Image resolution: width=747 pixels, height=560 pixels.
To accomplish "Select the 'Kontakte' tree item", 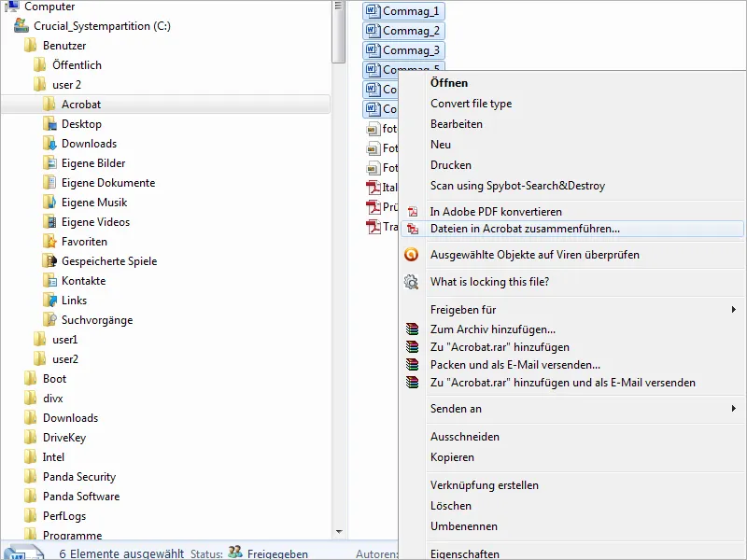I will [x=83, y=281].
